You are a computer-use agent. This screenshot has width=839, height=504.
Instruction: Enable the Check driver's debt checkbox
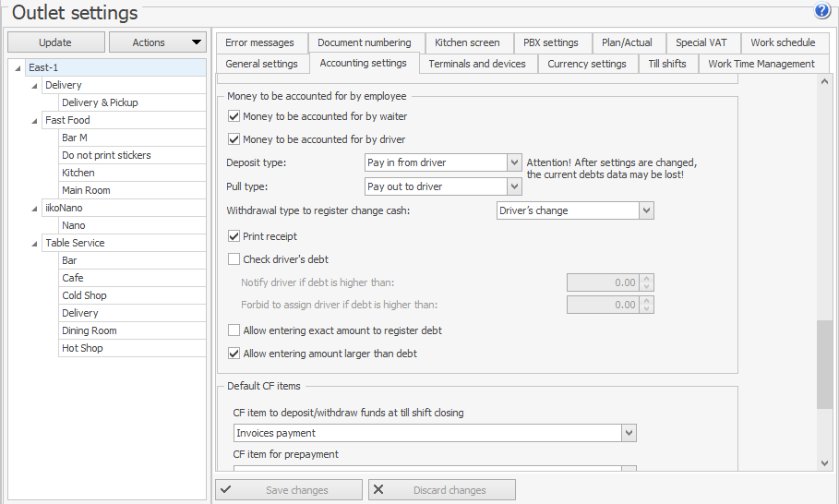pyautogui.click(x=234, y=259)
